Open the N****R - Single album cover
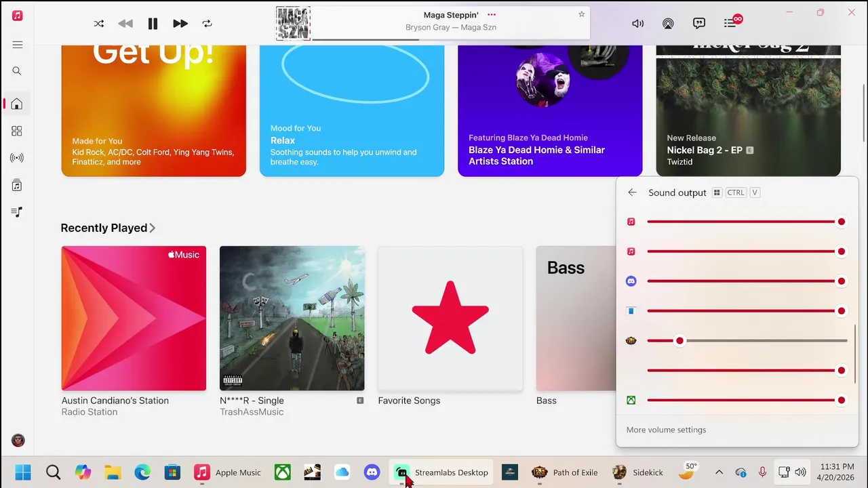868x488 pixels. tap(292, 319)
